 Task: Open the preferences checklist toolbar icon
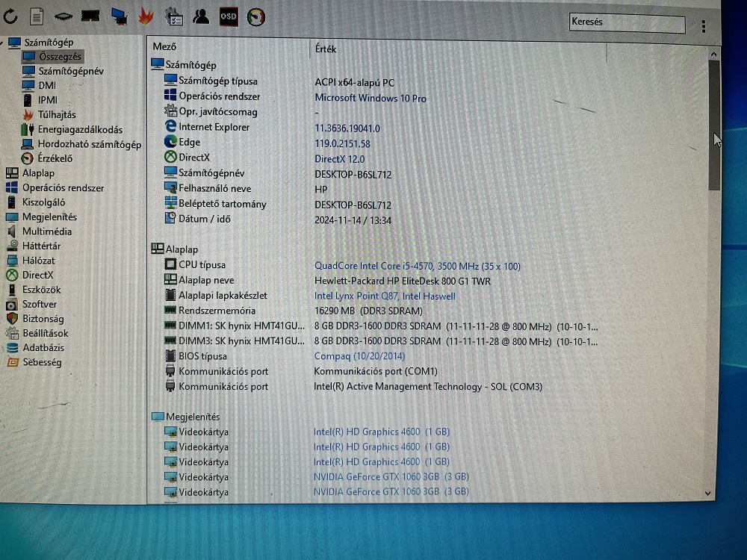click(x=174, y=16)
